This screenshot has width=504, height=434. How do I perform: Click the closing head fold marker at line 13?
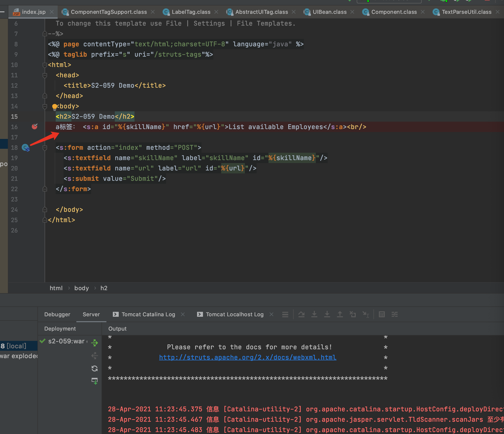coord(45,96)
